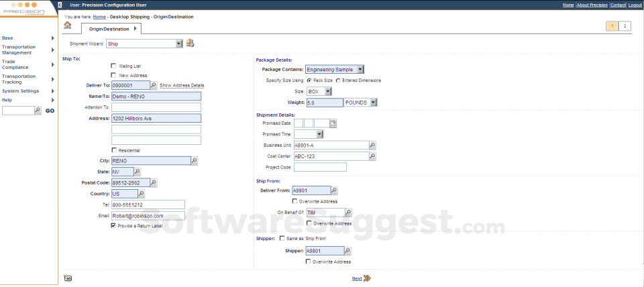Image resolution: width=644 pixels, height=287 pixels.
Task: Click On Behalf Of lookup magnifier
Action: (x=348, y=213)
